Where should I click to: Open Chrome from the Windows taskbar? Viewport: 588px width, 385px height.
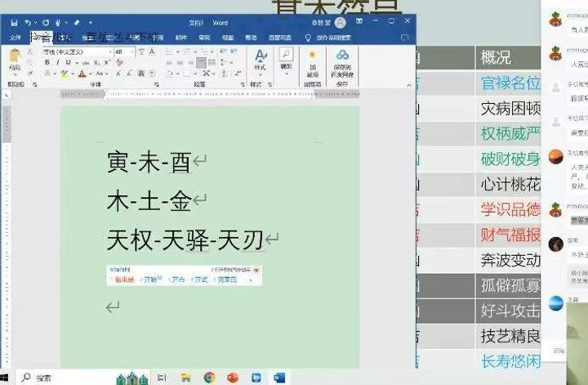point(209,377)
